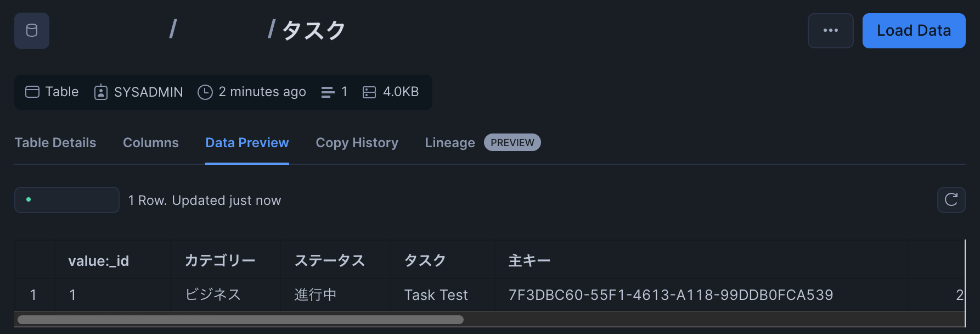Click the Table type icon
Screen dimensions: 980x334
(32, 92)
